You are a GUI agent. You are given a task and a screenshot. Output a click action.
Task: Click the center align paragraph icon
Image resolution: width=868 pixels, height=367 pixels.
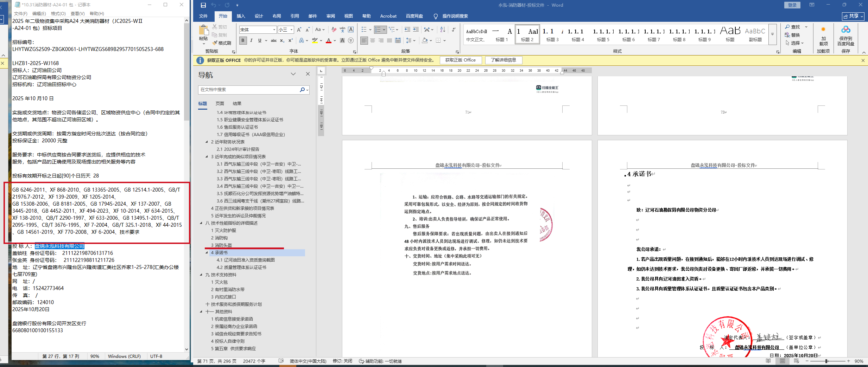pyautogui.click(x=373, y=41)
